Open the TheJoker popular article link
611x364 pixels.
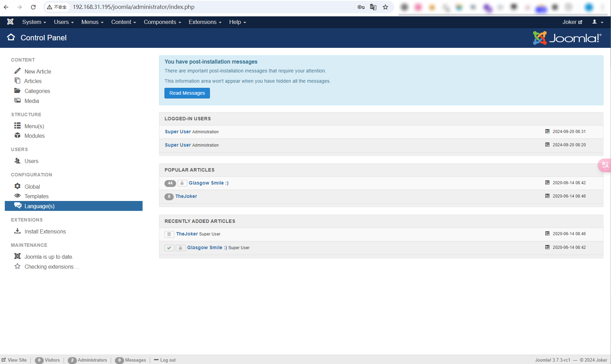(186, 196)
